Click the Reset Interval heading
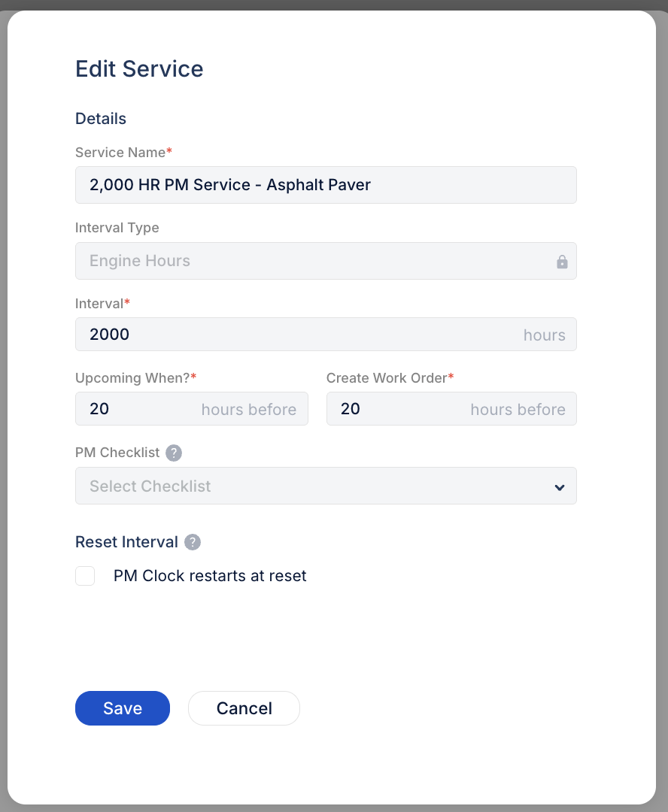 click(126, 541)
